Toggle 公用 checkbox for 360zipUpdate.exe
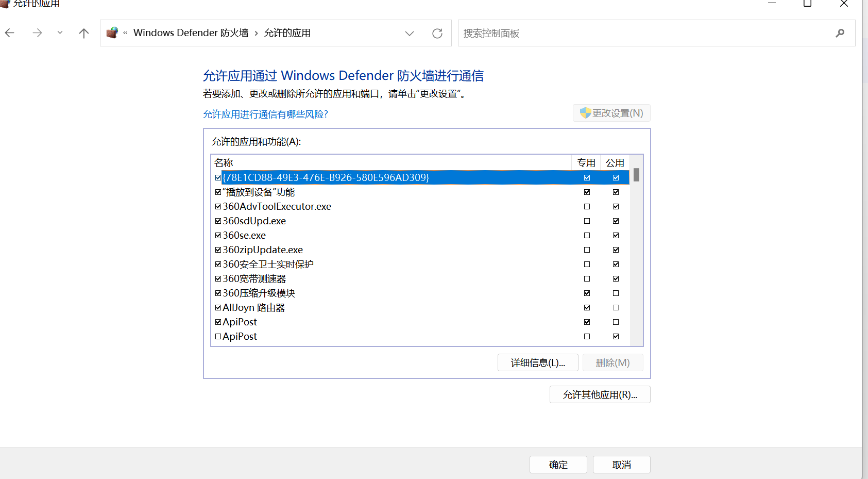 point(616,250)
